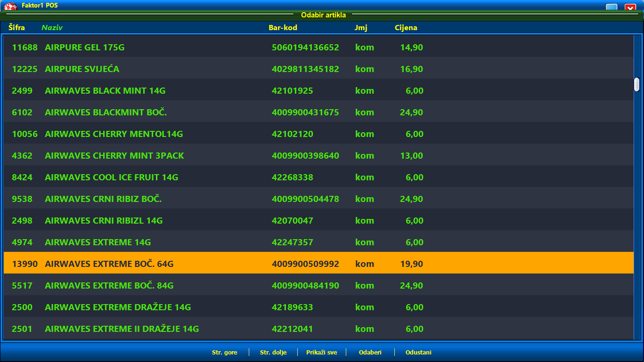Viewport: 644px width, 362px height.
Task: Click the Bar-kod column header
Action: 283,28
